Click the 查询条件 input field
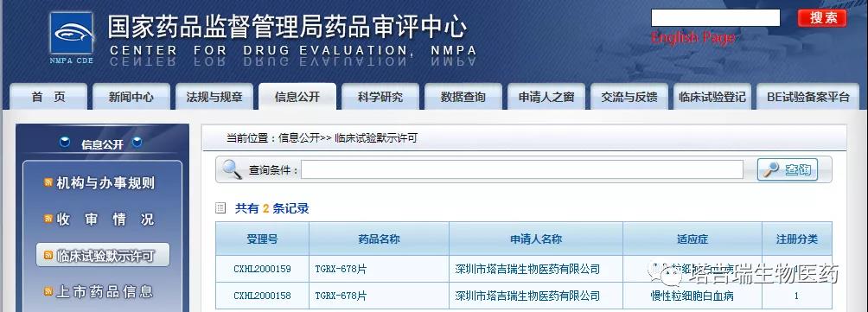Image resolution: width=868 pixels, height=312 pixels. point(522,170)
